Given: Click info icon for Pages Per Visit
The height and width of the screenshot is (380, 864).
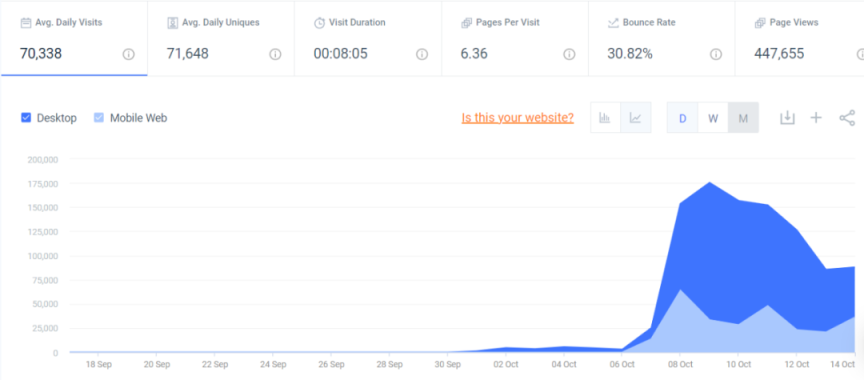Looking at the screenshot, I should 569,55.
